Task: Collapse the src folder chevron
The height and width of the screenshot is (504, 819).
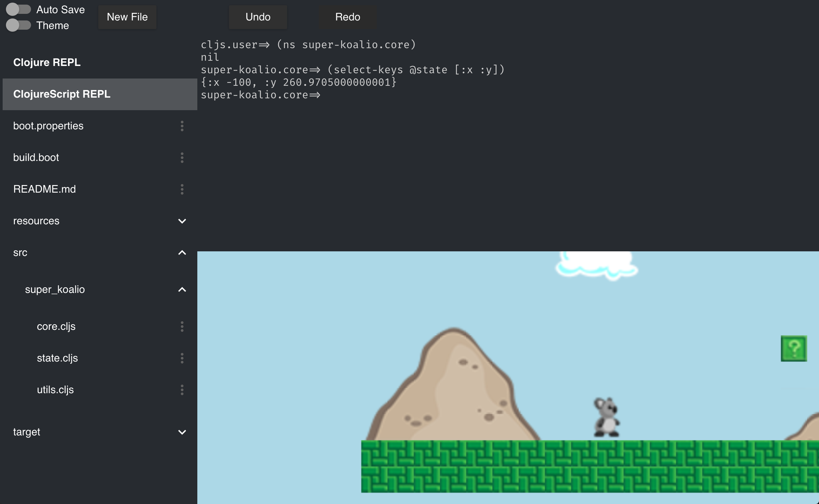Action: pyautogui.click(x=182, y=253)
